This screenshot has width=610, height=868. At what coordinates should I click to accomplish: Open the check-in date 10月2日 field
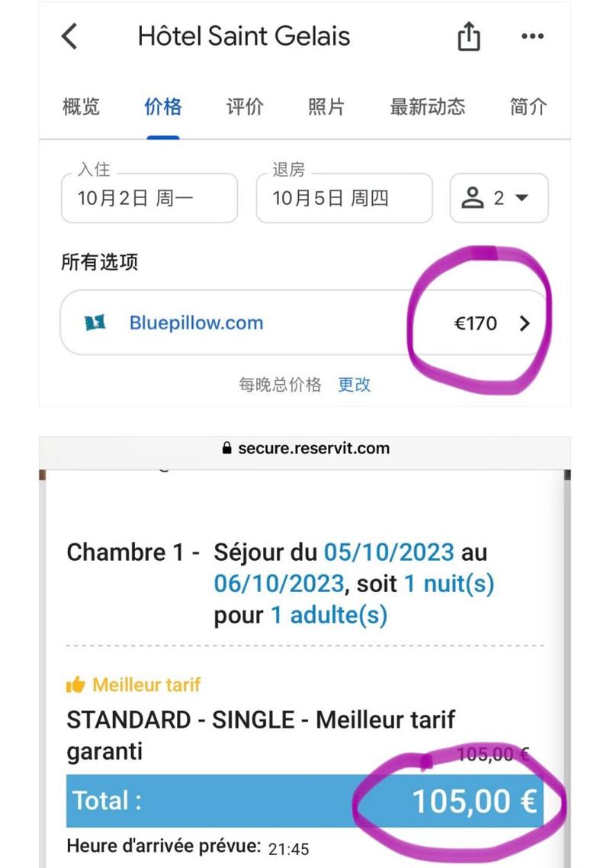(x=149, y=197)
